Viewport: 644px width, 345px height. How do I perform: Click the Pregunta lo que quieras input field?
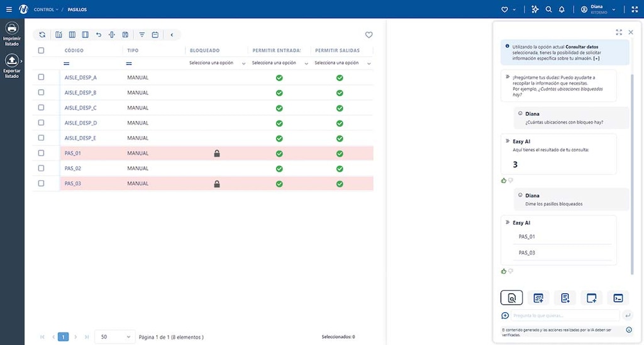coord(565,315)
